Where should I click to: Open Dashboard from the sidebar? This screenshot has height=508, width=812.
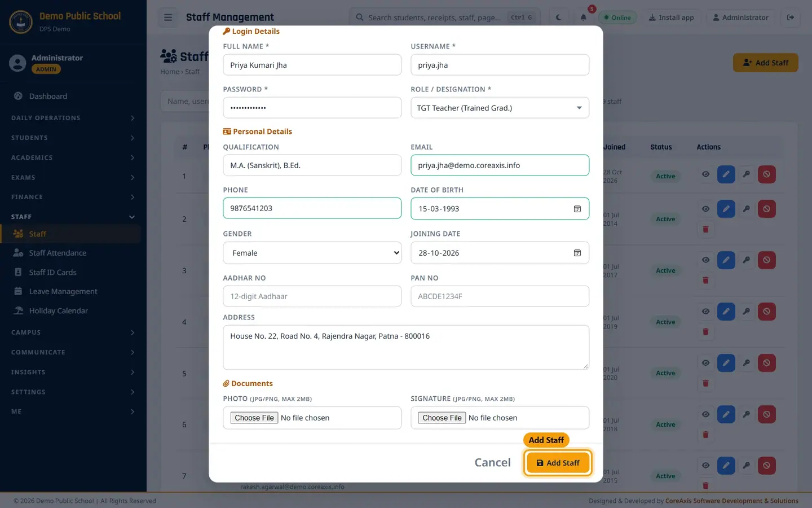click(71, 97)
